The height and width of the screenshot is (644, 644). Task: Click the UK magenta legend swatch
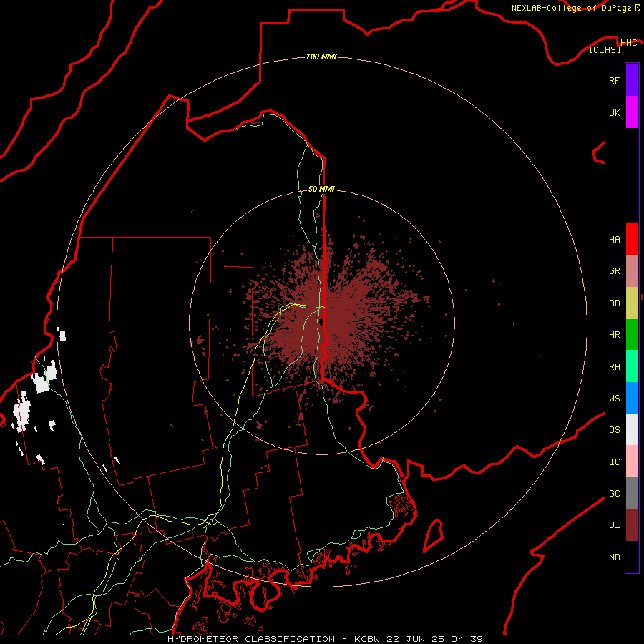pos(632,112)
